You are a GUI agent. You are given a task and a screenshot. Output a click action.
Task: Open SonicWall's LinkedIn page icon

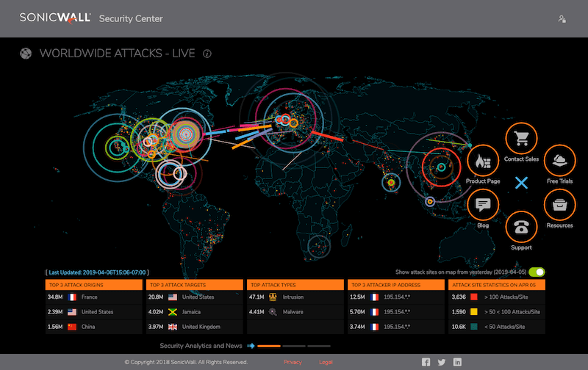point(458,362)
